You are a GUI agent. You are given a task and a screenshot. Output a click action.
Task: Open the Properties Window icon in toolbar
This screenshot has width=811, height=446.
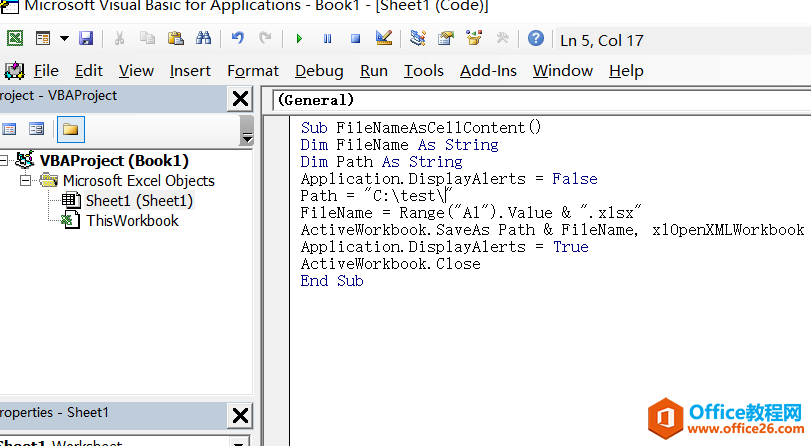pos(446,39)
